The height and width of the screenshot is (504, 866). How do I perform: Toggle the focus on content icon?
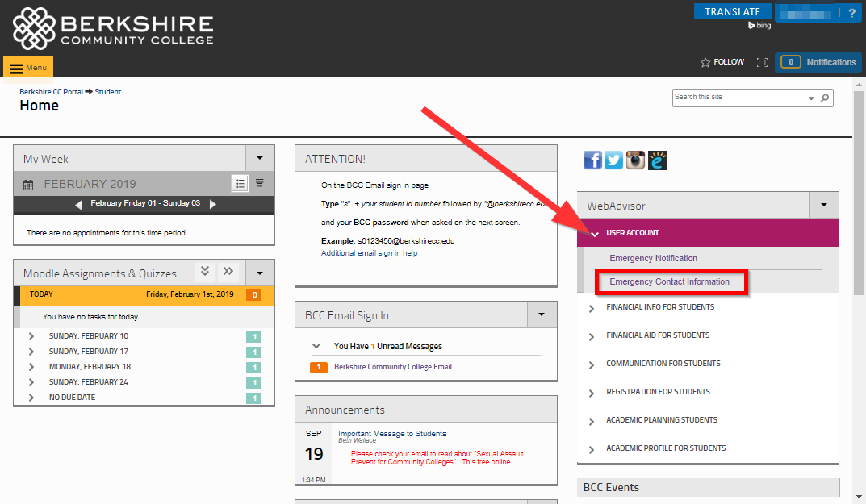762,62
